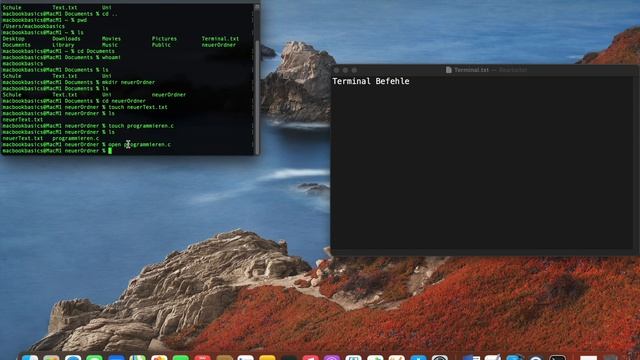Click the "whoami" command line in Terminal
The width and height of the screenshot is (640, 360).
click(x=61, y=57)
